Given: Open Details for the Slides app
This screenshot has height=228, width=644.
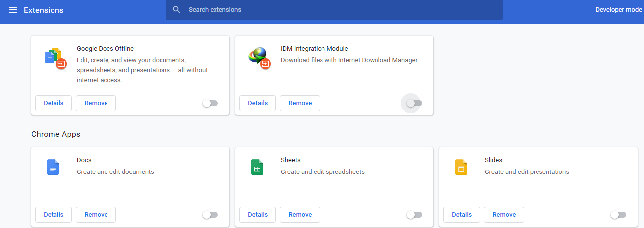Looking at the screenshot, I should [x=462, y=215].
